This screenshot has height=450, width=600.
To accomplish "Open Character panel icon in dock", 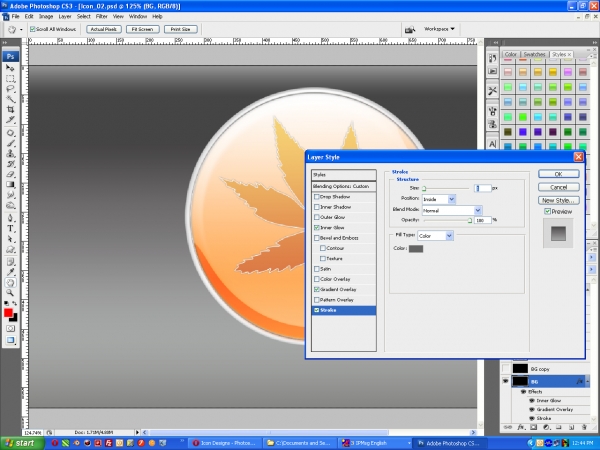I will [x=492, y=144].
